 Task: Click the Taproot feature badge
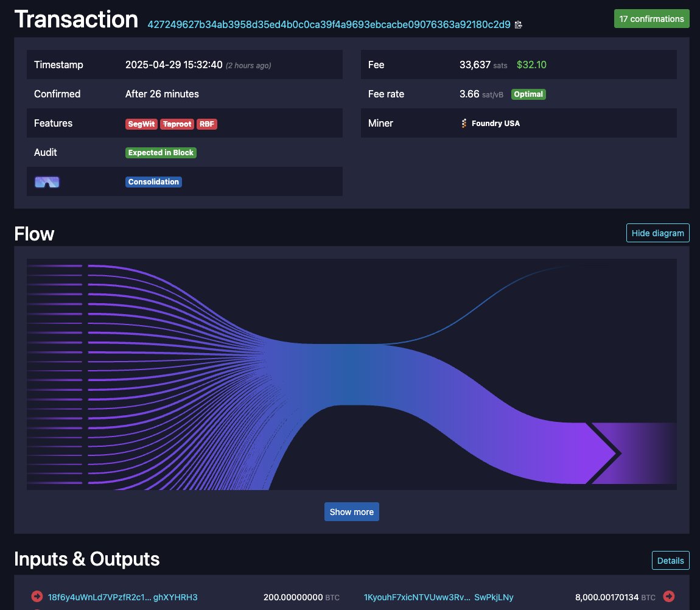[x=177, y=124]
